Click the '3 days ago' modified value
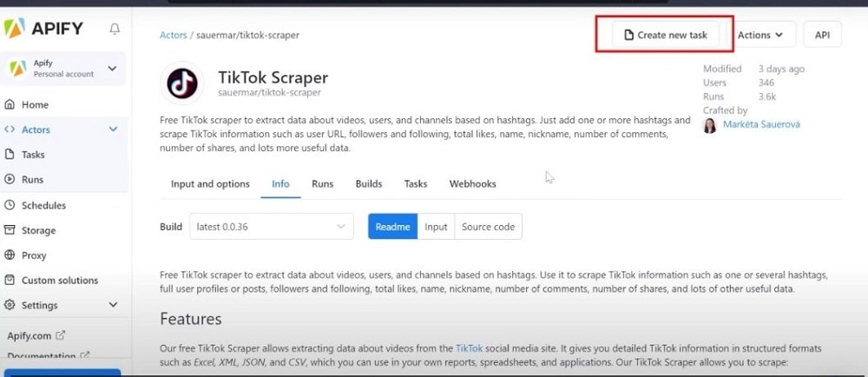Screen dimensions: 868x377 tap(781, 69)
